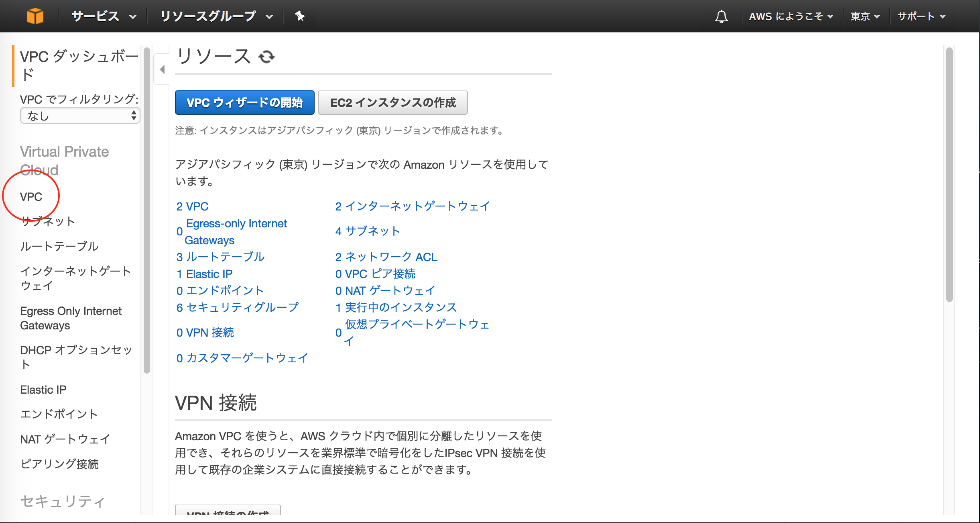
Task: Open the 0 VPN 接続 resource link
Action: [x=205, y=333]
